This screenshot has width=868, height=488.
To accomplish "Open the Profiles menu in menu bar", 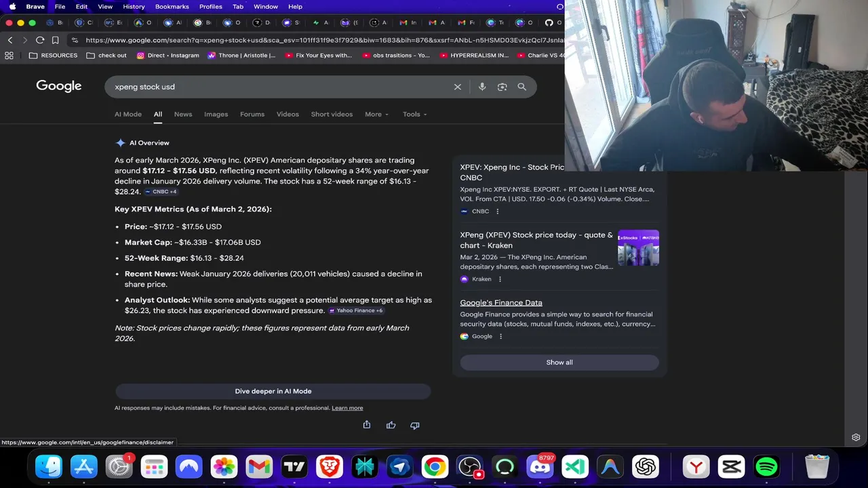I will (211, 6).
